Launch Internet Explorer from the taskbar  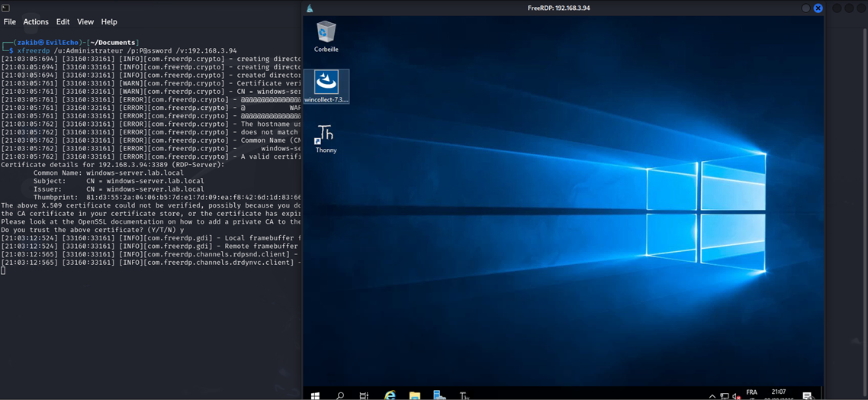pyautogui.click(x=390, y=395)
